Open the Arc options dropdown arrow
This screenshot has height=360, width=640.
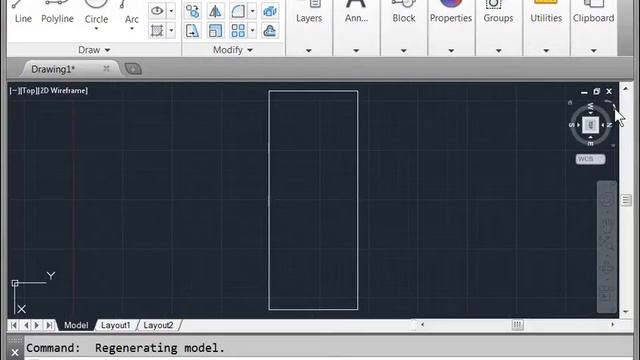tap(131, 29)
